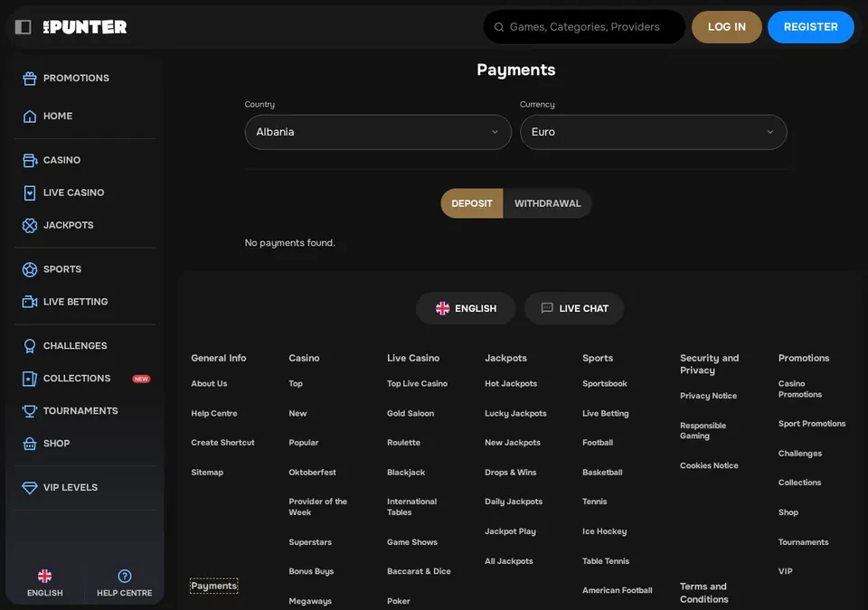The height and width of the screenshot is (610, 868).
Task: Open Live Casino in sidebar menu
Action: coord(73,192)
